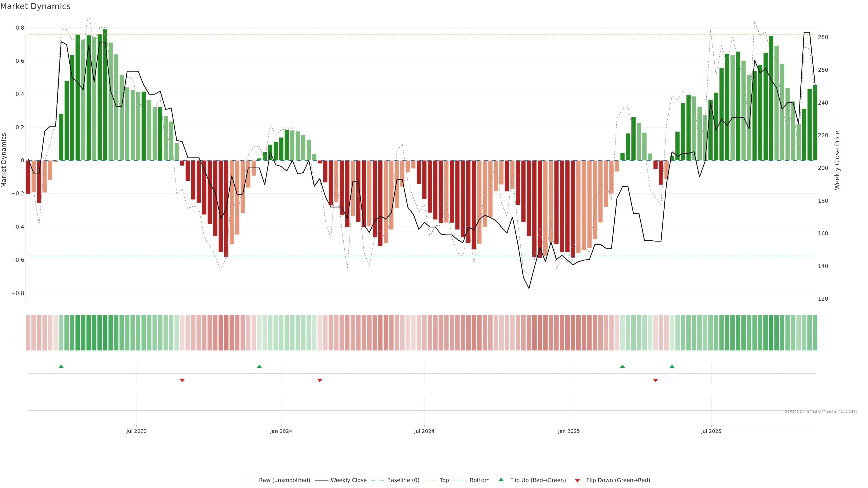The image size is (868, 488).
Task: Click green Flip Up triangle in legend
Action: 501,480
